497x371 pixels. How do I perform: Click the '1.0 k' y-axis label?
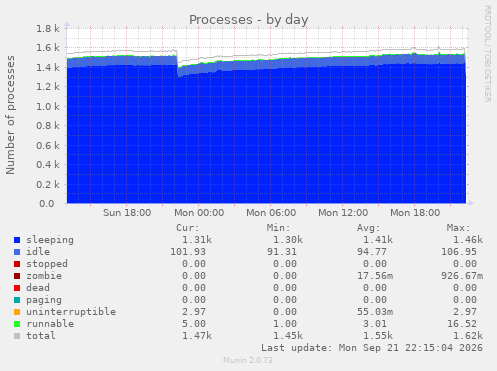point(48,107)
